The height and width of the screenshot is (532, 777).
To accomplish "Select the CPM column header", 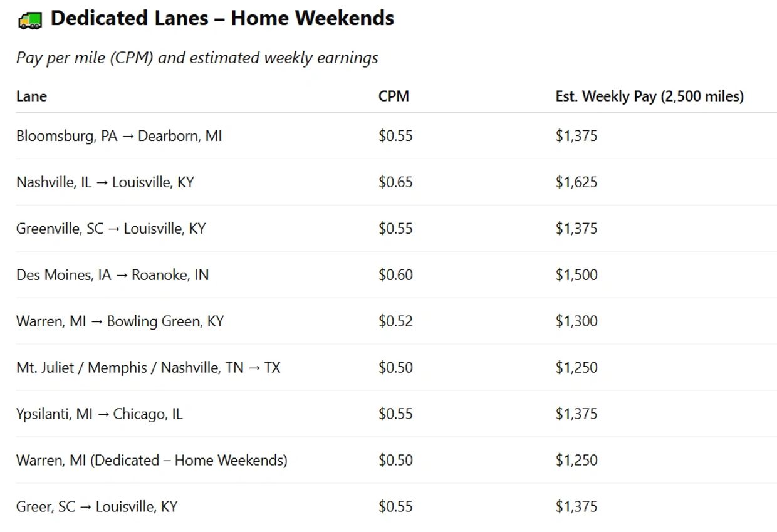I will click(x=394, y=96).
